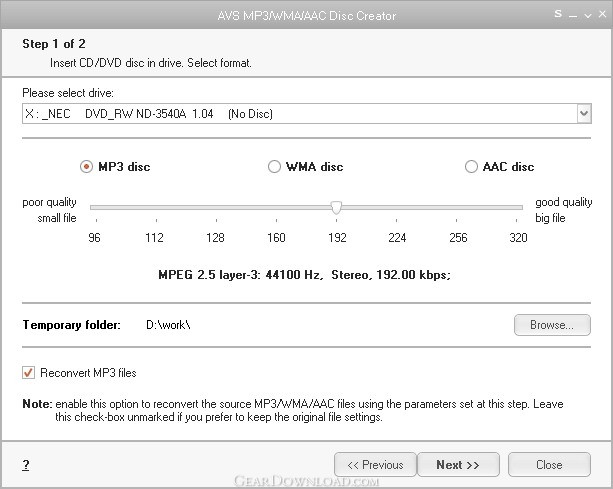Click the bitrate slider thumb at 192
Image resolution: width=613 pixels, height=489 pixels.
click(336, 208)
